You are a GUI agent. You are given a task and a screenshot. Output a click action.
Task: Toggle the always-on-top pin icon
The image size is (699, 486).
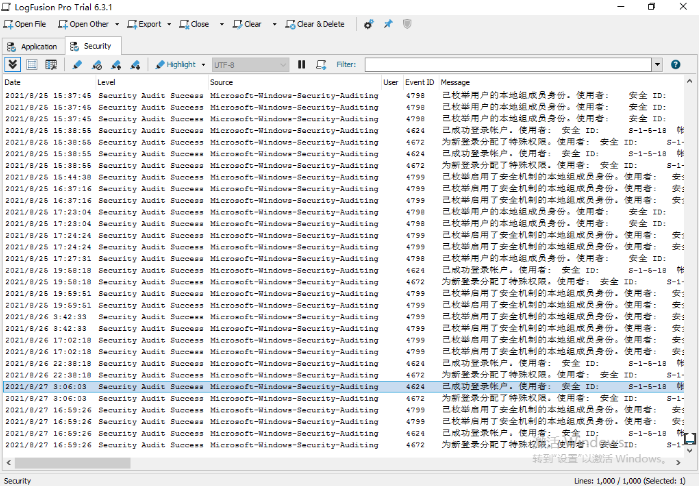[x=388, y=24]
